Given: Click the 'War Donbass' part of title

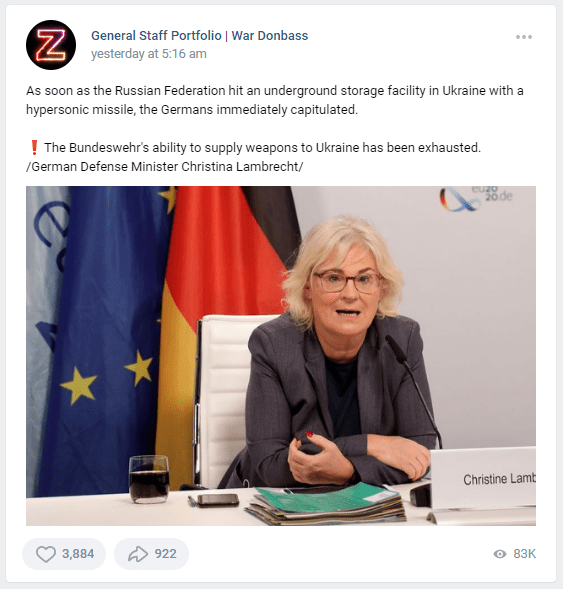Looking at the screenshot, I should click(x=270, y=36).
